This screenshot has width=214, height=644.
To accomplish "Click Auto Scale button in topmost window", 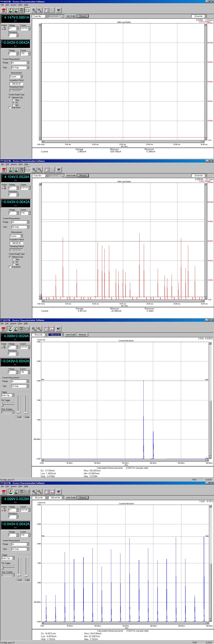I will (71, 16).
